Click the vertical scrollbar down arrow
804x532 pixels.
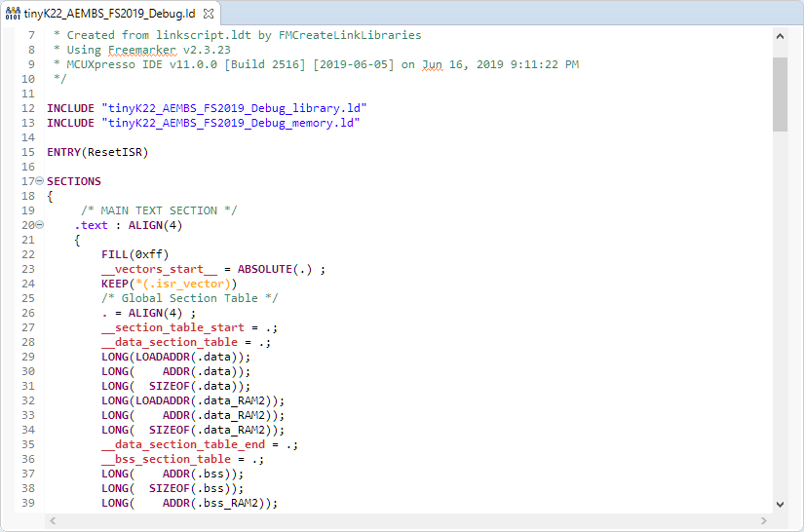tap(780, 505)
